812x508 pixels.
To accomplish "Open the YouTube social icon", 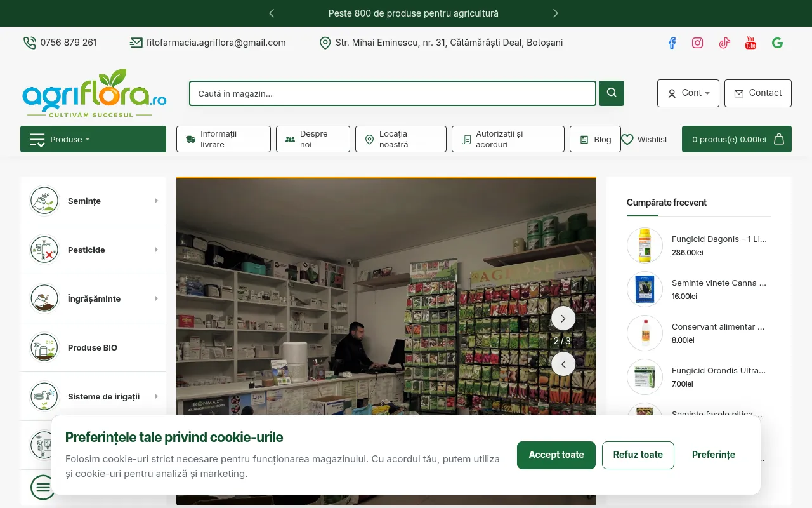I will click(750, 43).
